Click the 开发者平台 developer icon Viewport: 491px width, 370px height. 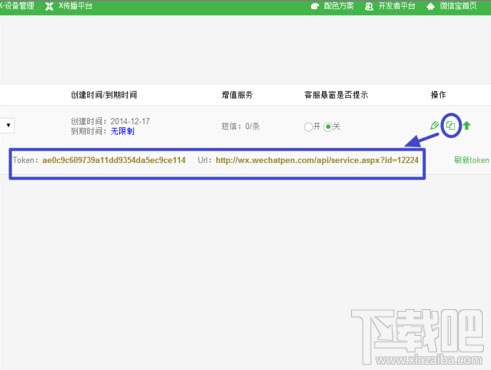click(x=369, y=6)
